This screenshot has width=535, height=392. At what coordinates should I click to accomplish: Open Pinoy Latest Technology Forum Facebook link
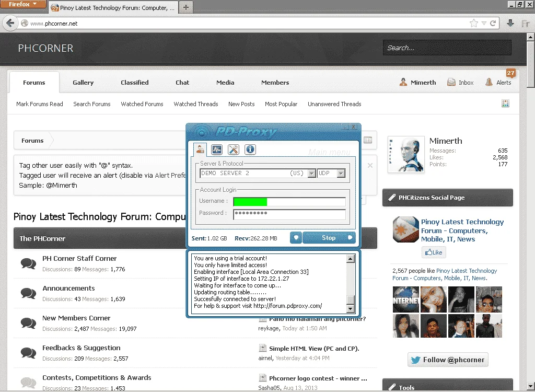click(x=462, y=230)
